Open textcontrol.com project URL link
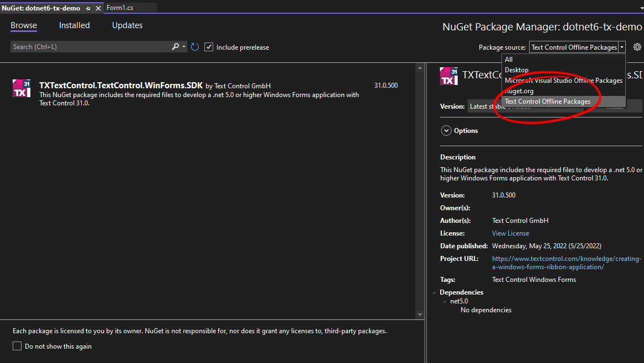The height and width of the screenshot is (363, 644). click(x=566, y=263)
